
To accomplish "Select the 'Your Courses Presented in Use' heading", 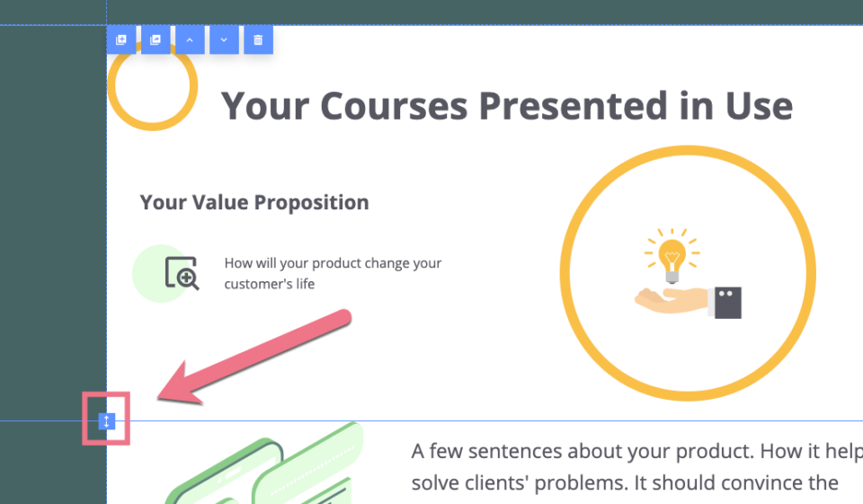I will pyautogui.click(x=506, y=106).
